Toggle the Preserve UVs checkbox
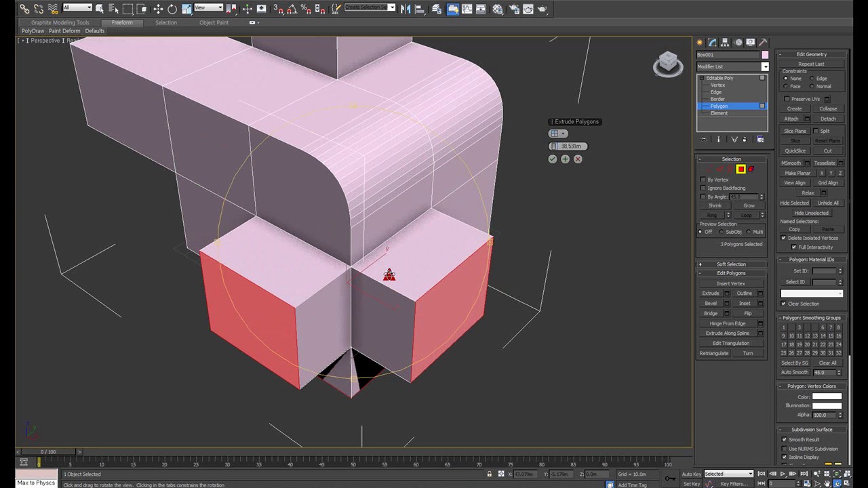 pyautogui.click(x=787, y=99)
